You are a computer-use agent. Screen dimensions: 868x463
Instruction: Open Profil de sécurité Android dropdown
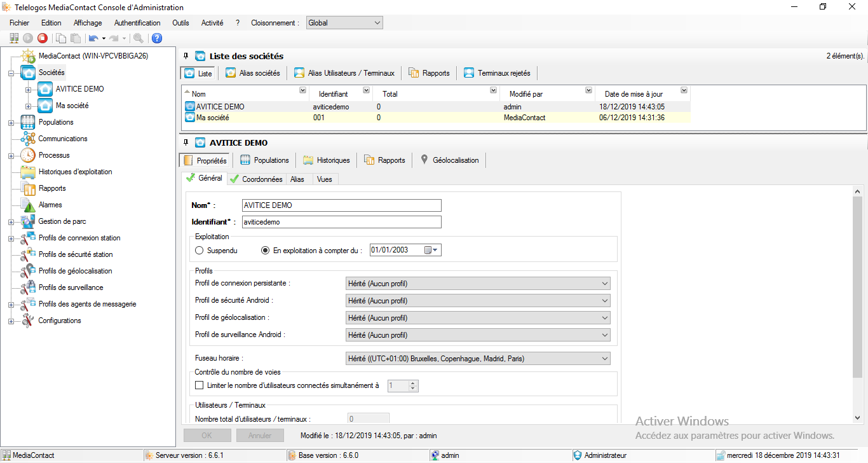pos(478,300)
